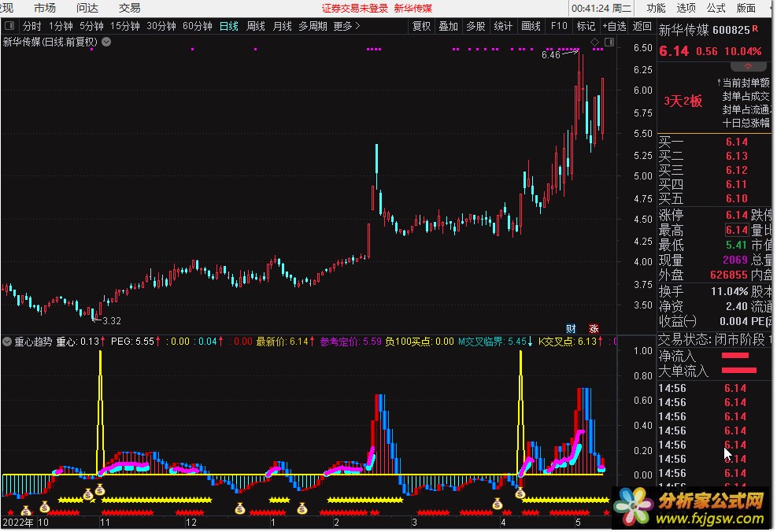This screenshot has width=777, height=532.
Task: Click the 统计 statistics button
Action: (x=503, y=26)
